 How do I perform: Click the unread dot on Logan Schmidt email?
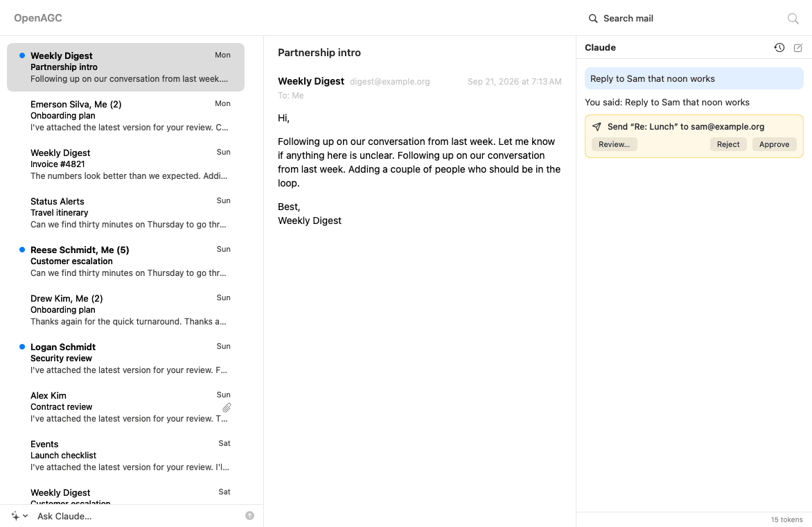pos(21,347)
